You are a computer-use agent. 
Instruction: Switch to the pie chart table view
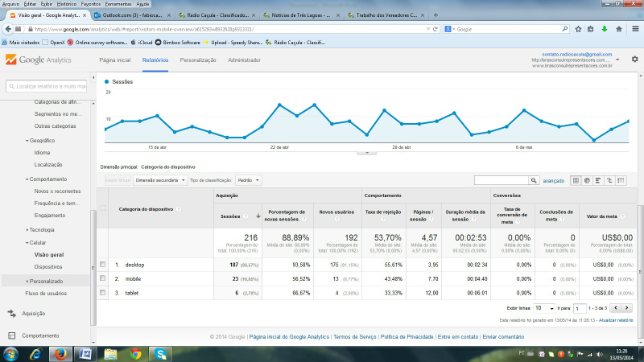(x=588, y=180)
